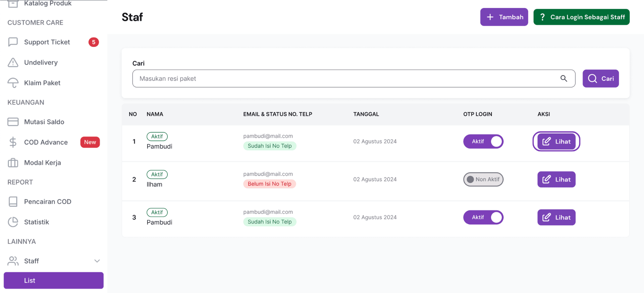The image size is (644, 293).
Task: Collapse the Staff menu chevron
Action: click(97, 261)
